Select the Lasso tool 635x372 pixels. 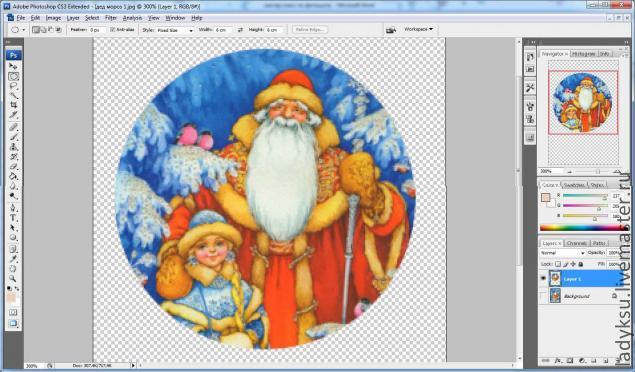[x=13, y=86]
